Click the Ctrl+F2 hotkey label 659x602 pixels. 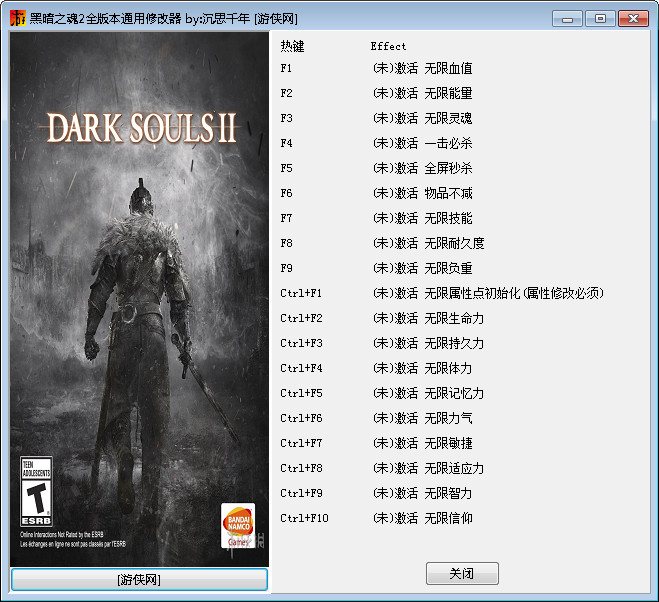[x=301, y=318]
